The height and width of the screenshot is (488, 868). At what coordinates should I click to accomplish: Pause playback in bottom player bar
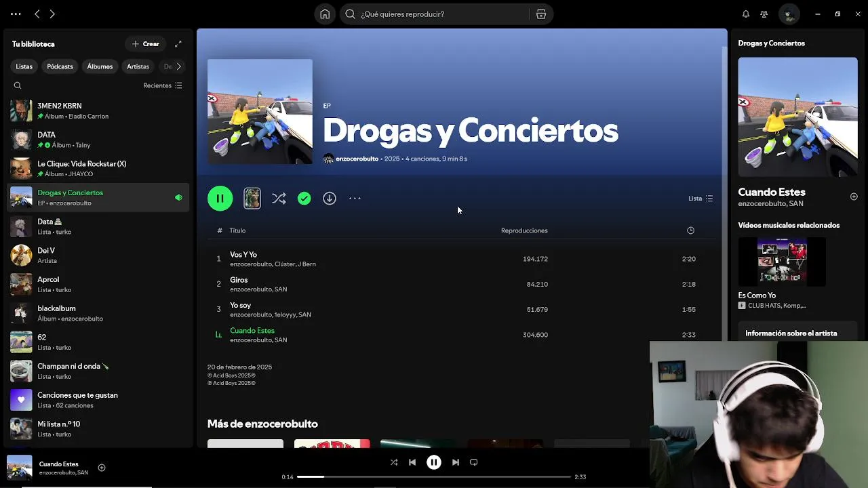(434, 462)
